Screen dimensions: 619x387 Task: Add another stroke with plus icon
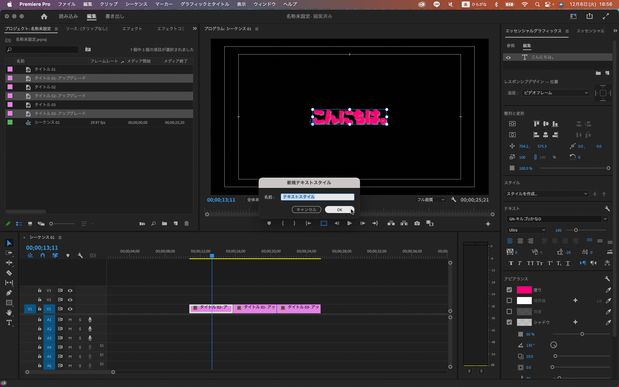(575, 301)
